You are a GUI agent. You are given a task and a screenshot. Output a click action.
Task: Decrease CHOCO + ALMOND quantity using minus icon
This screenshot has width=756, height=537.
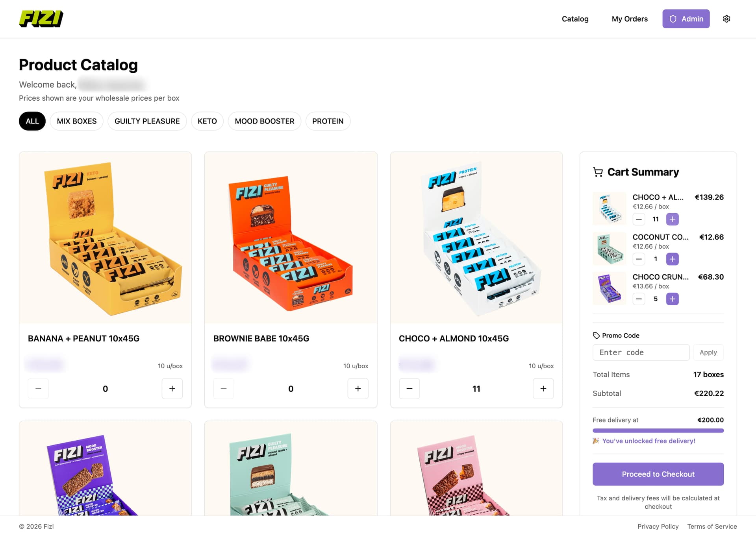[x=409, y=389]
